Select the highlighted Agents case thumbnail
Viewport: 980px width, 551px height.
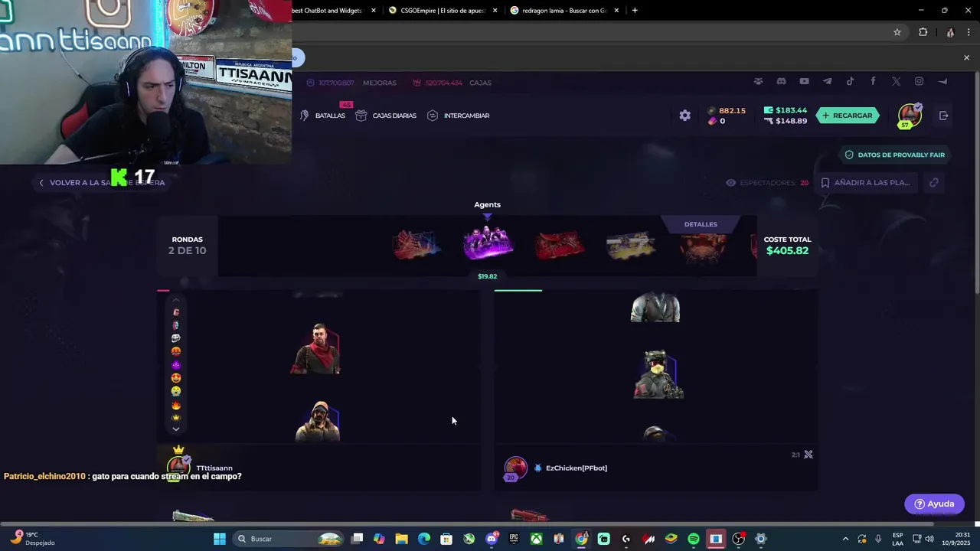(488, 245)
